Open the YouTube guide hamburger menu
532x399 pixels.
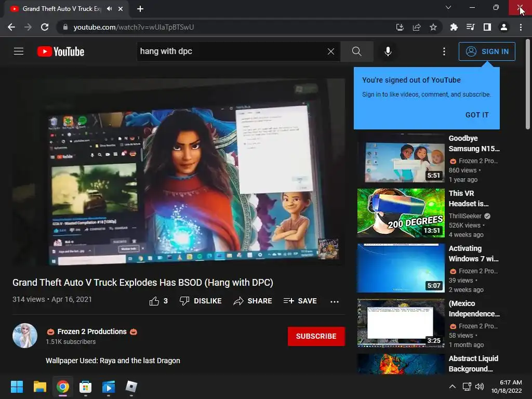point(19,51)
